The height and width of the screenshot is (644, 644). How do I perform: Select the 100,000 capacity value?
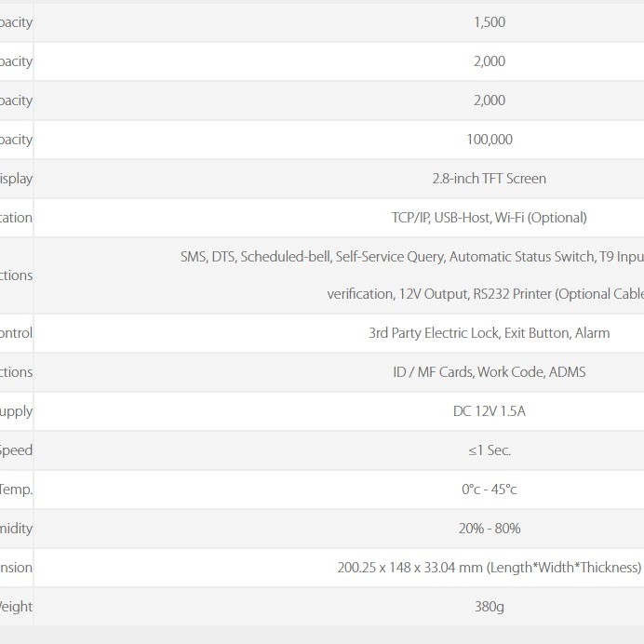point(489,140)
